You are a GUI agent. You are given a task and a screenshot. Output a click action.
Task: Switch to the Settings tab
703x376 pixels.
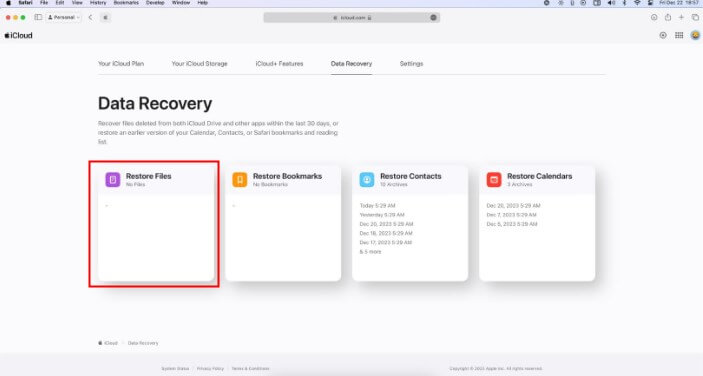(x=412, y=64)
